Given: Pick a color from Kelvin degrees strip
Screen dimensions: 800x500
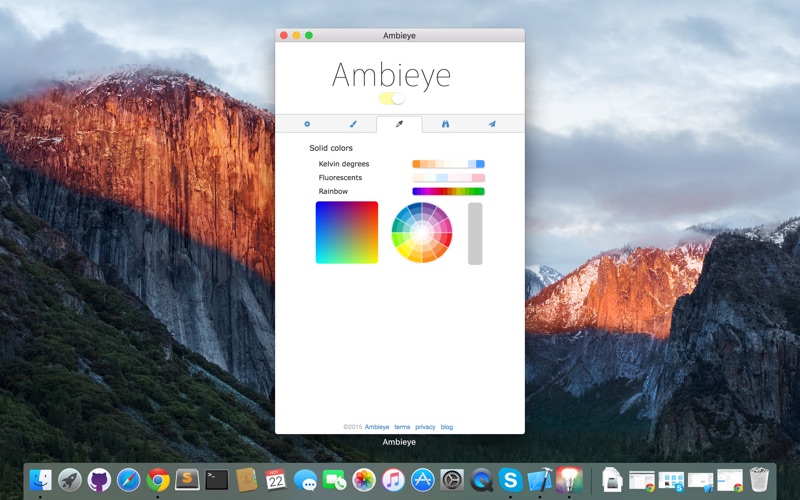Looking at the screenshot, I should [x=448, y=164].
